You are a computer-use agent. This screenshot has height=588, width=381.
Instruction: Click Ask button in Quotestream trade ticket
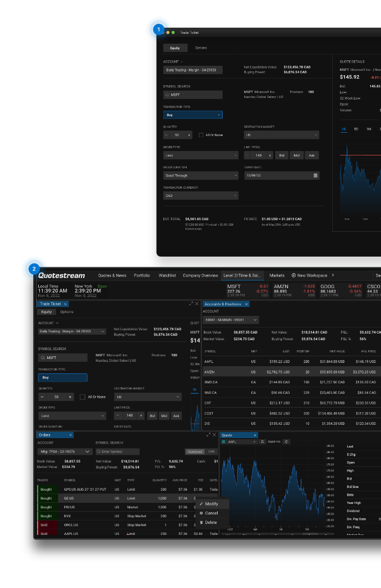(x=176, y=416)
